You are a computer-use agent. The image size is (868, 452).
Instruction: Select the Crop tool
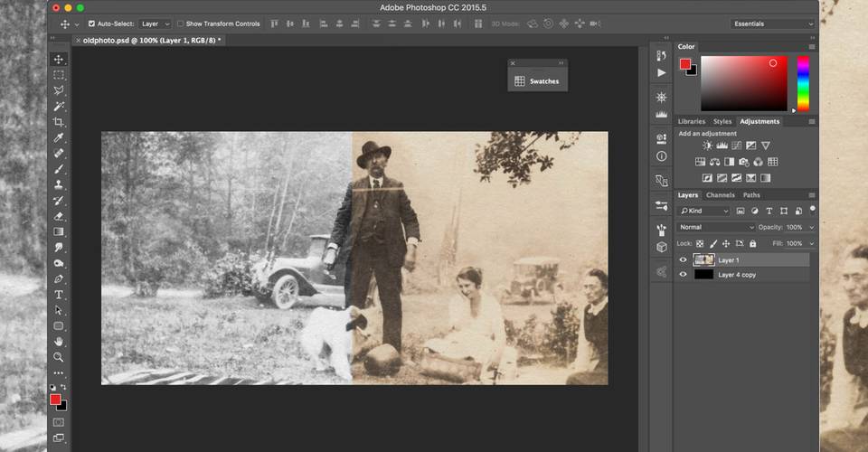click(x=59, y=122)
